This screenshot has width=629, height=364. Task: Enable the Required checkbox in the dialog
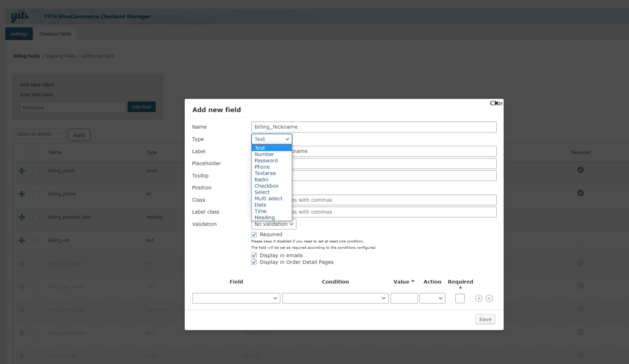pos(254,234)
